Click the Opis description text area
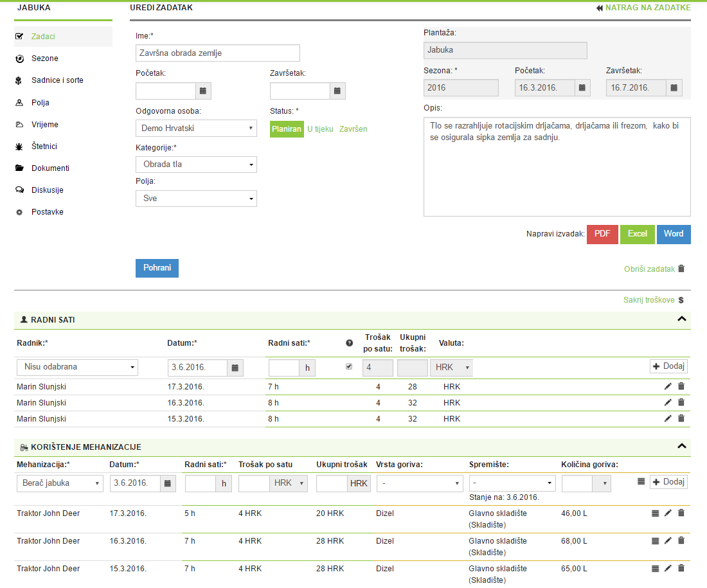The width and height of the screenshot is (707, 588). point(557,167)
